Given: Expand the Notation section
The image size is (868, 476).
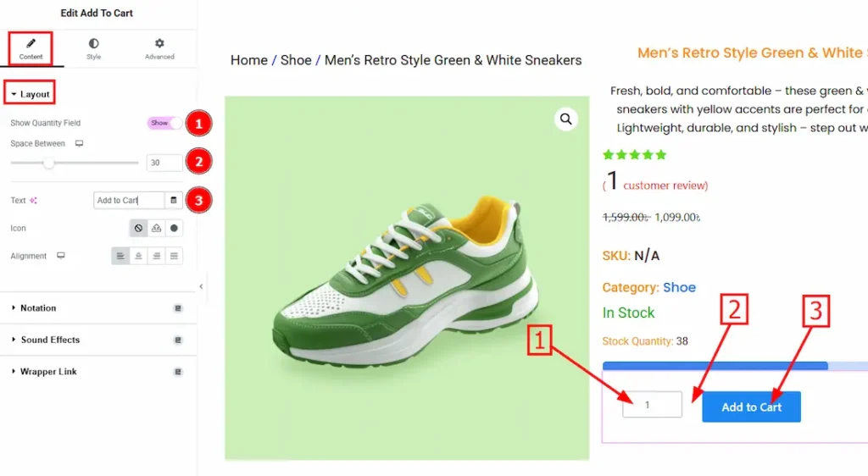Looking at the screenshot, I should coord(38,308).
